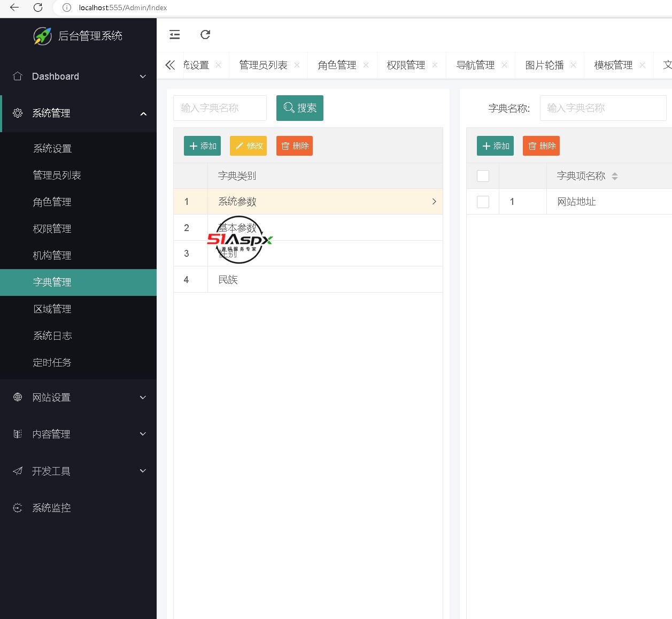The image size is (672, 619).
Task: Click the browser address bar URL
Action: pos(123,7)
